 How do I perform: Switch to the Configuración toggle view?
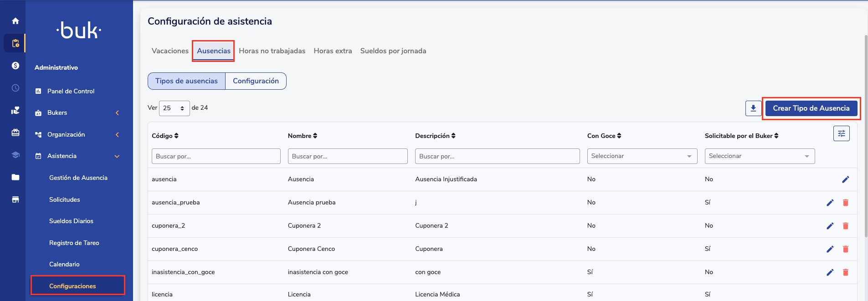(256, 81)
